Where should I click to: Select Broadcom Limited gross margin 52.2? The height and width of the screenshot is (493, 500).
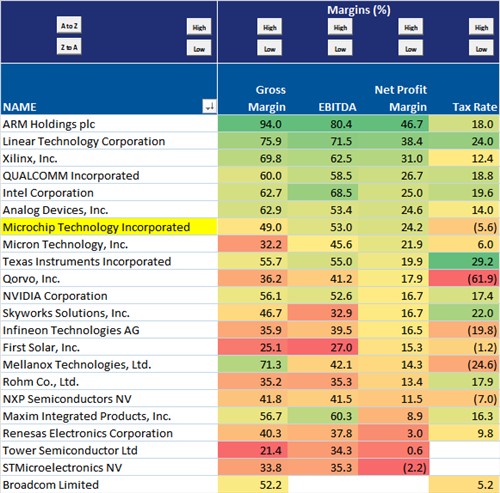pyautogui.click(x=253, y=484)
